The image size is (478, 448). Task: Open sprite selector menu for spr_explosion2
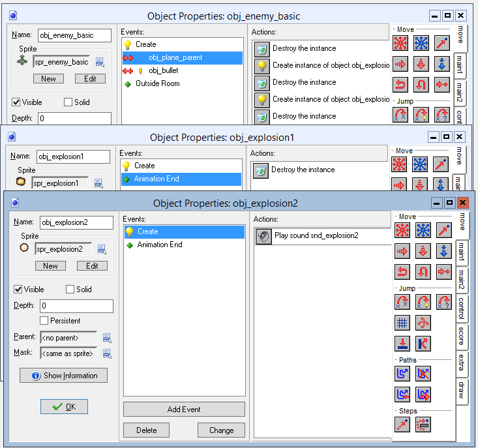coord(102,249)
